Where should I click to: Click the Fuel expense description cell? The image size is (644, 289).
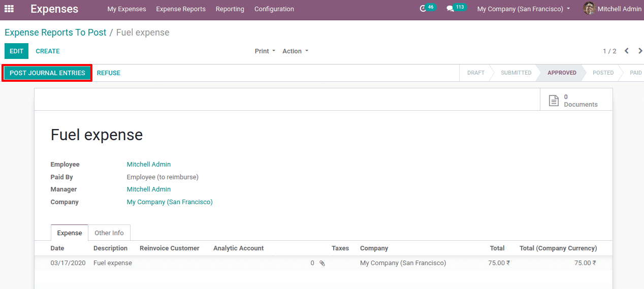coord(113,263)
